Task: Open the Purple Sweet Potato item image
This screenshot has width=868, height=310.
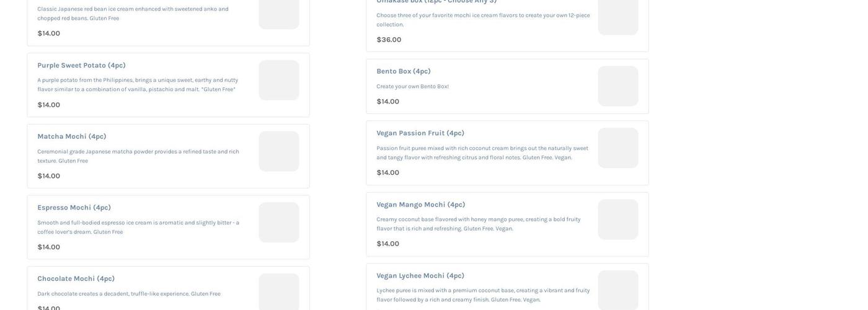Action: coord(278,80)
